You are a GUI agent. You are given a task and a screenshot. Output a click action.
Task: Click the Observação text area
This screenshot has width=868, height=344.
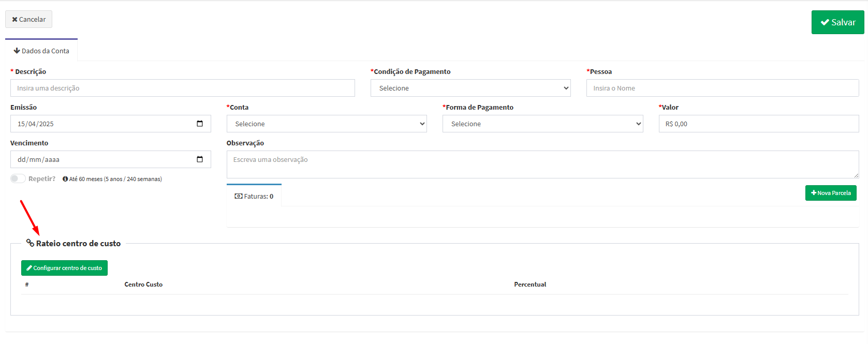click(x=542, y=164)
